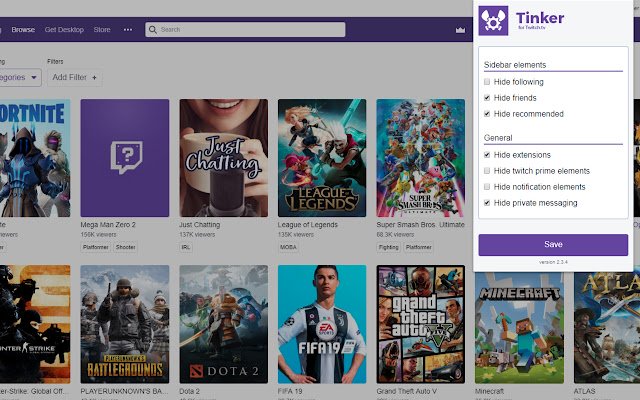640x400 pixels.
Task: Open the Minecraft cover art
Action: (519, 328)
